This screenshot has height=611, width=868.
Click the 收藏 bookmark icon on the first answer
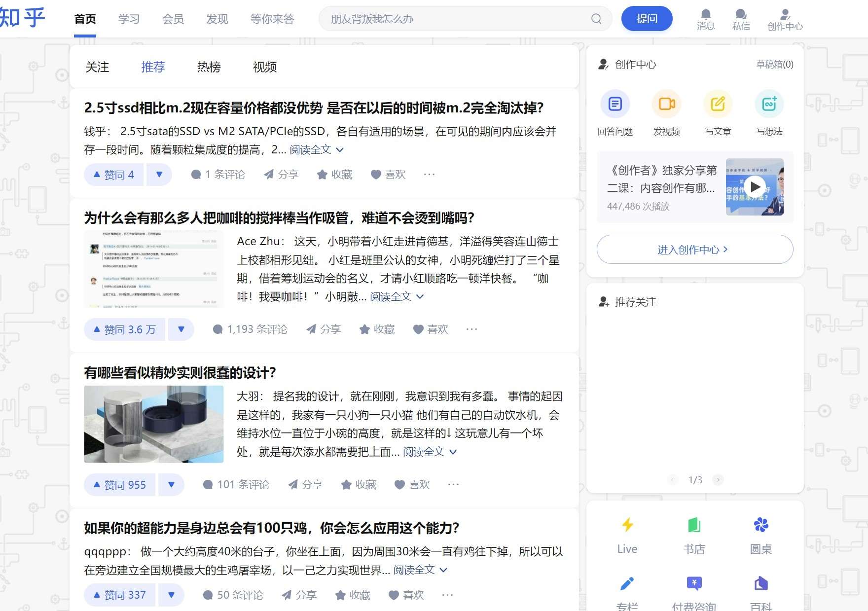click(323, 174)
